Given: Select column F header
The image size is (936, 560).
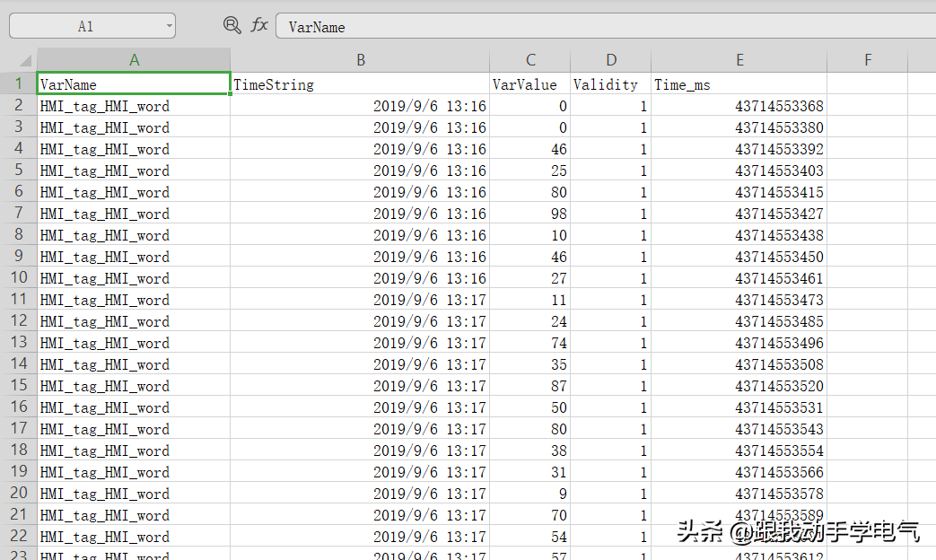Looking at the screenshot, I should 867,60.
